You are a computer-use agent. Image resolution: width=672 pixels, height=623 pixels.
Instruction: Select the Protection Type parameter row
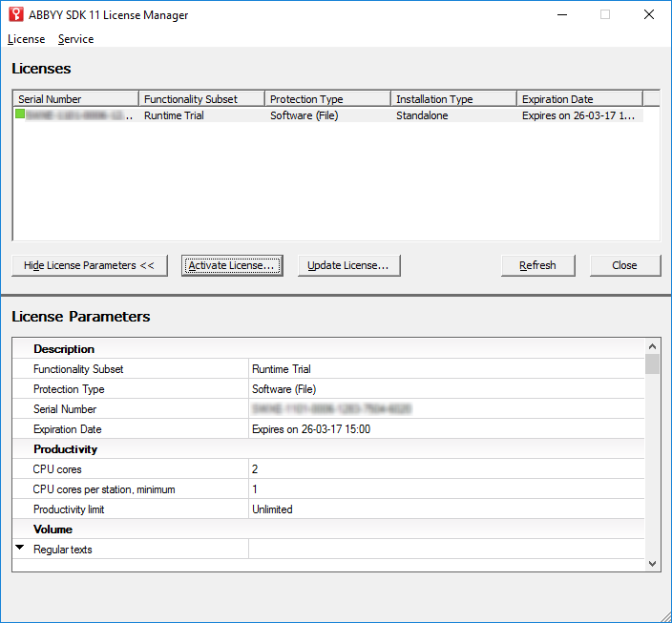328,389
